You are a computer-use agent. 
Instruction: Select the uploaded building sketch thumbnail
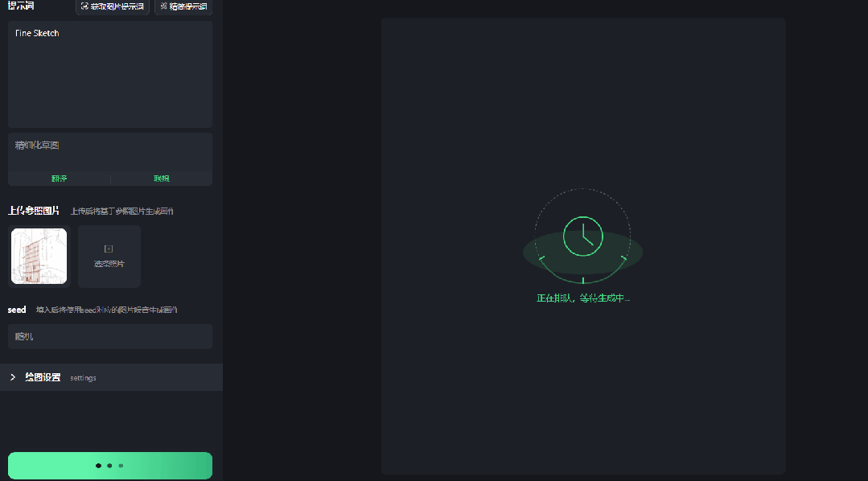coord(39,257)
